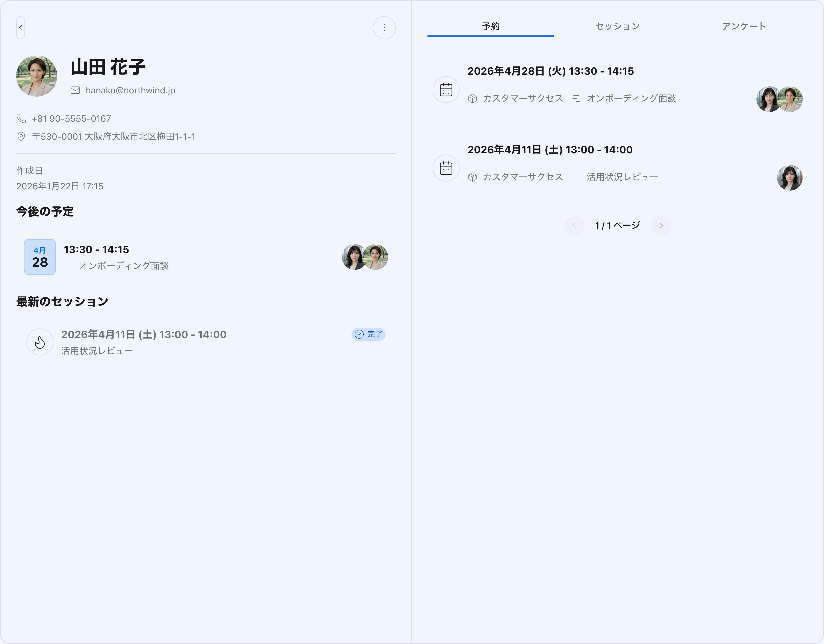Click list icon beside 活用状況レビュー in bookings tab
The width and height of the screenshot is (824, 644).
[x=576, y=177]
